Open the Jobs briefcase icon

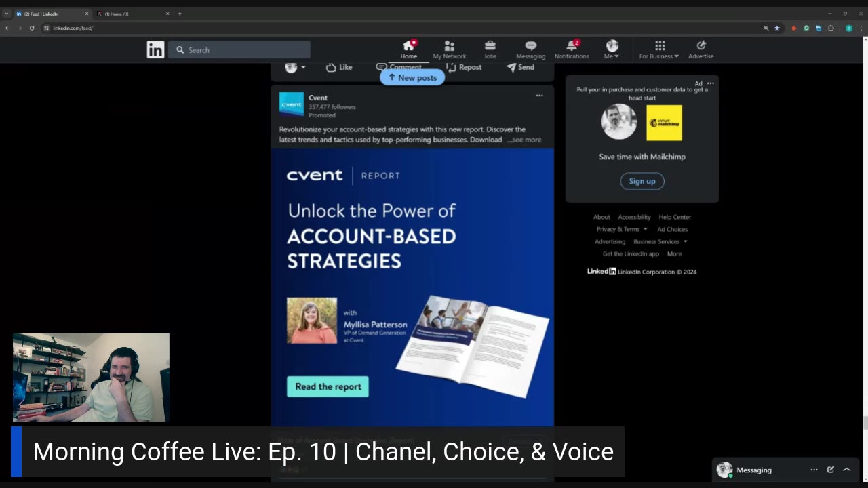point(490,49)
